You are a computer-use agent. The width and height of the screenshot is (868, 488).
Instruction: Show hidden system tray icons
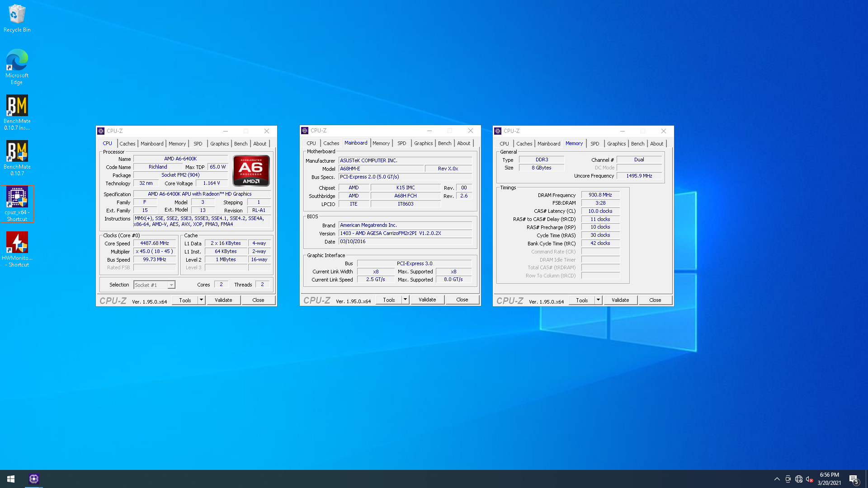tap(777, 479)
